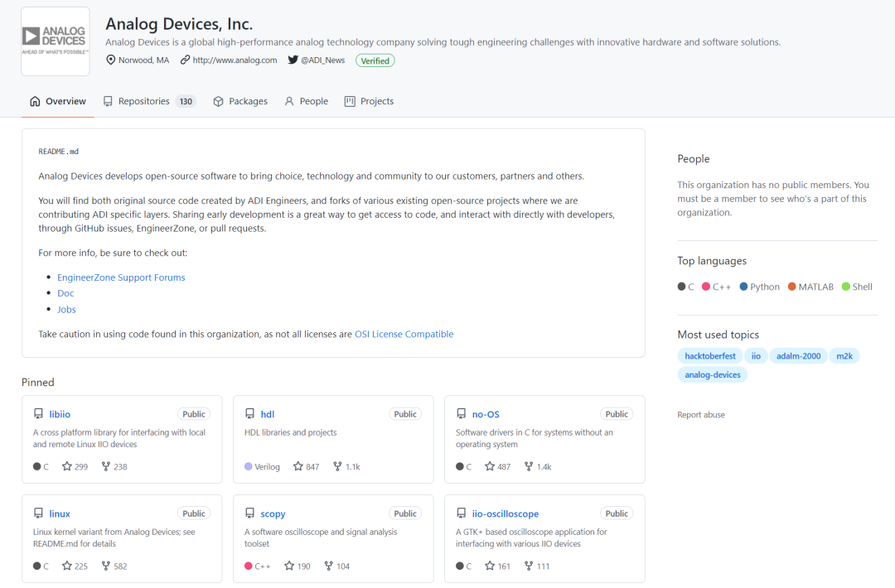This screenshot has height=588, width=895.
Task: Click the fork icon on linux card
Action: coord(105,566)
